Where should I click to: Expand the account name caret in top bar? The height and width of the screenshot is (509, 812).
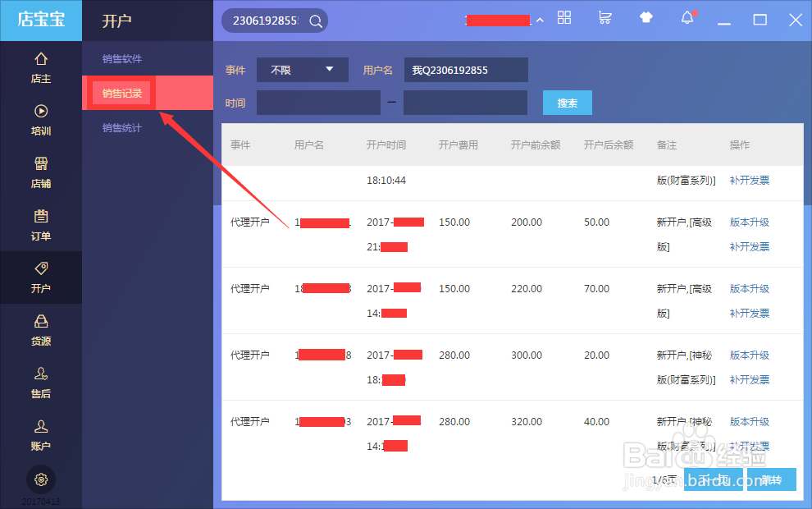click(541, 21)
